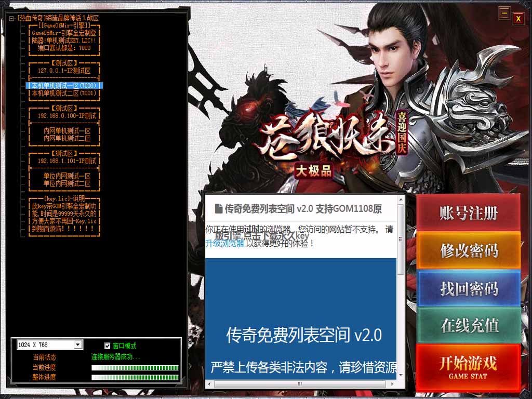Click the web panel vertical scrollbar down arrow
This screenshot has height=399, width=532.
(x=401, y=374)
